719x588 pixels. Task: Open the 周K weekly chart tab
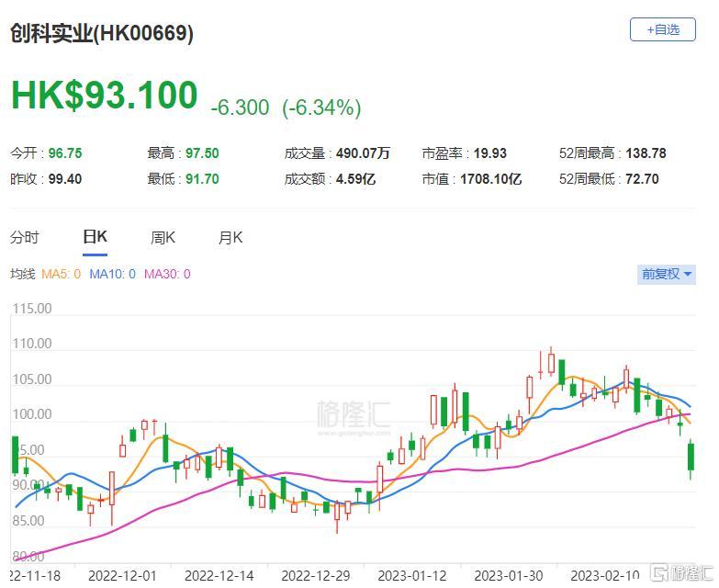click(x=163, y=238)
